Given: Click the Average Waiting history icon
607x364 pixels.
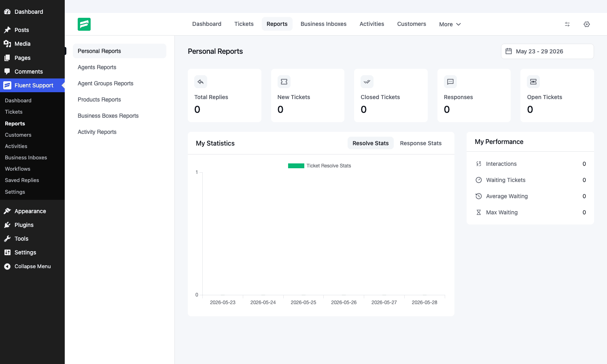Looking at the screenshot, I should tap(479, 196).
